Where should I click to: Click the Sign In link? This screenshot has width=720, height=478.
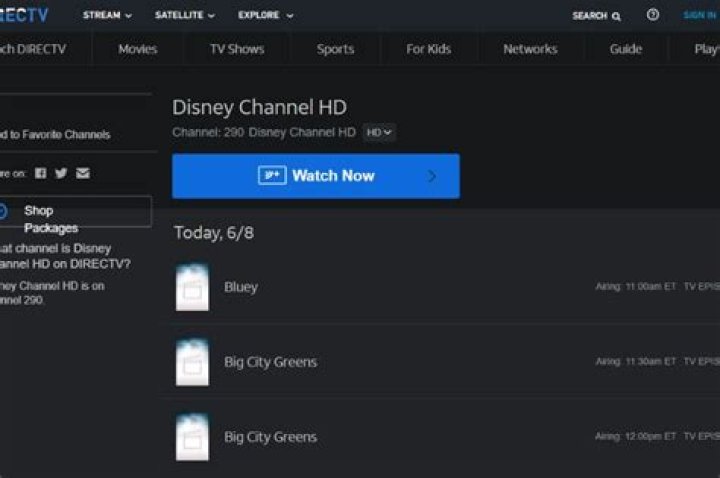[699, 16]
